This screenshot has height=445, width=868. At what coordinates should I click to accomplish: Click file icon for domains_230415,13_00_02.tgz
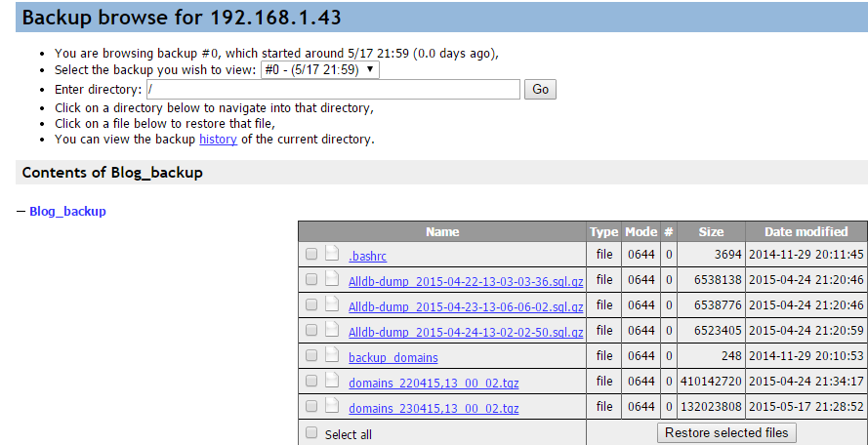(332, 406)
